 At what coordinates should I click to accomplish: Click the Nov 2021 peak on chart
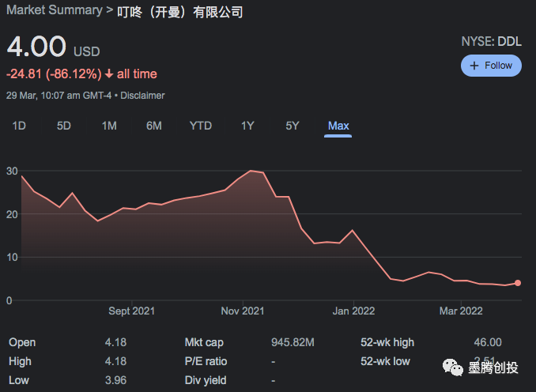click(x=251, y=171)
